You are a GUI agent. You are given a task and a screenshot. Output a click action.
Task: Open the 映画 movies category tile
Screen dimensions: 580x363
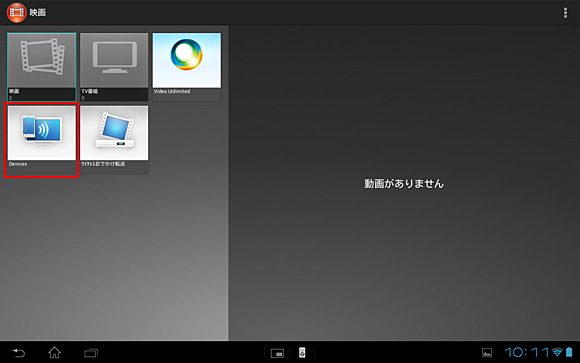pyautogui.click(x=41, y=67)
